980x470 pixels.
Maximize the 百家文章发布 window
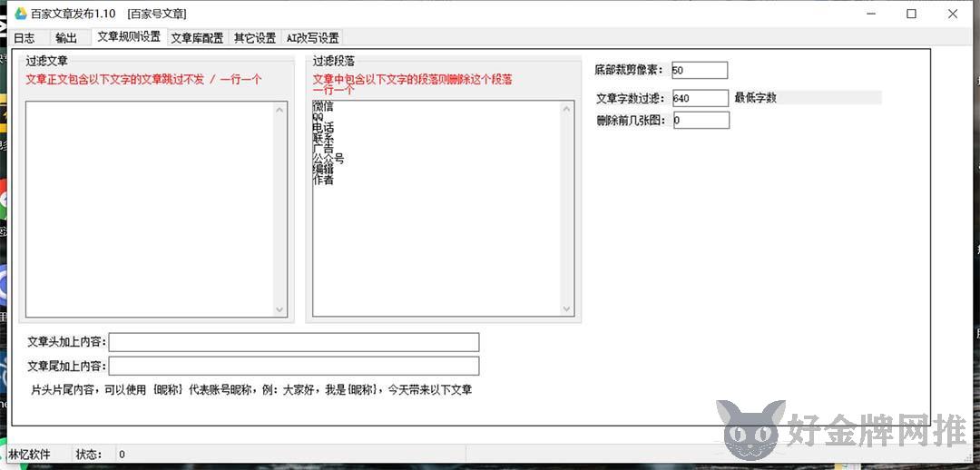(x=912, y=14)
